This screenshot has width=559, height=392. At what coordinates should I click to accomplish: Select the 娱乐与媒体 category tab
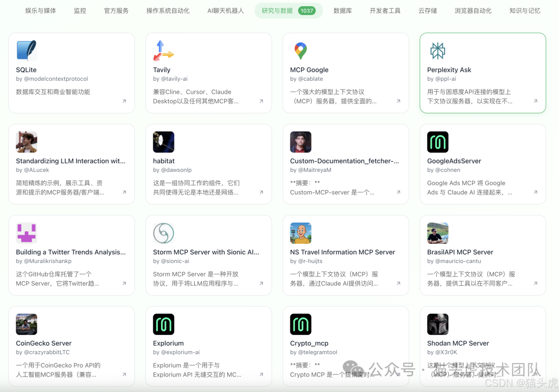(x=41, y=11)
